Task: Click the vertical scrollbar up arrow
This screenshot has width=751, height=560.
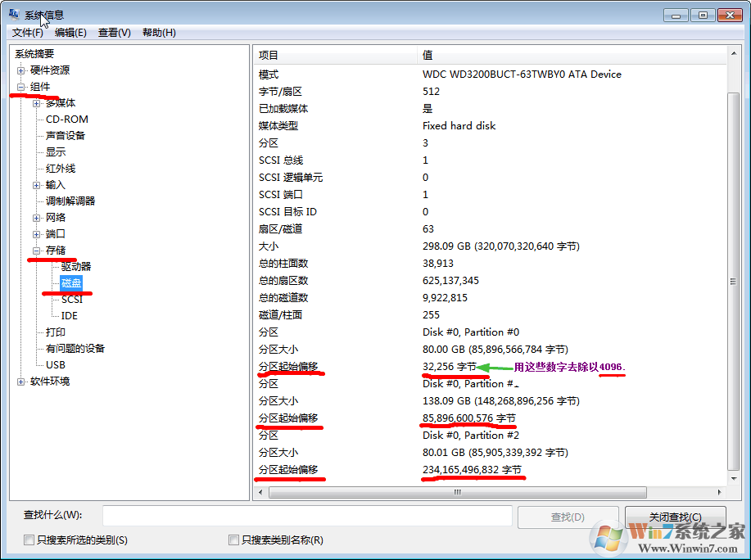Action: (x=734, y=53)
